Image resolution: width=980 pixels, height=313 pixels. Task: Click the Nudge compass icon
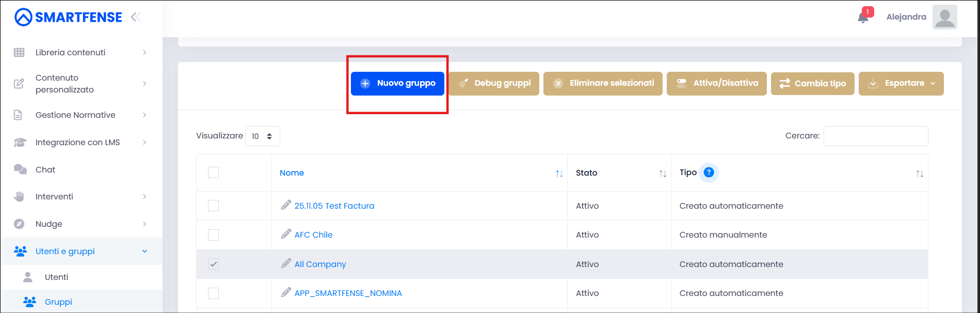[x=19, y=224]
